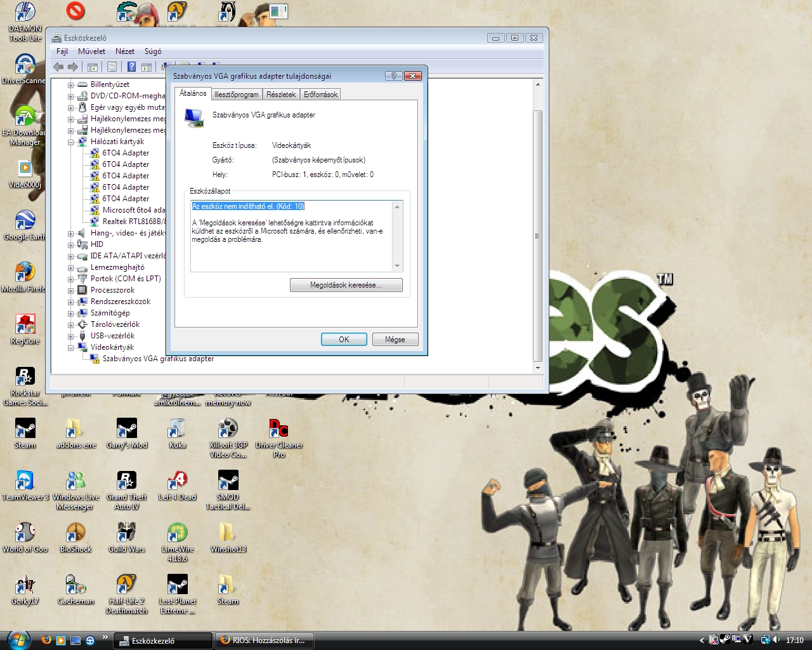This screenshot has height=650, width=812.
Task: Open the Cacheman desktop icon
Action: point(75,590)
